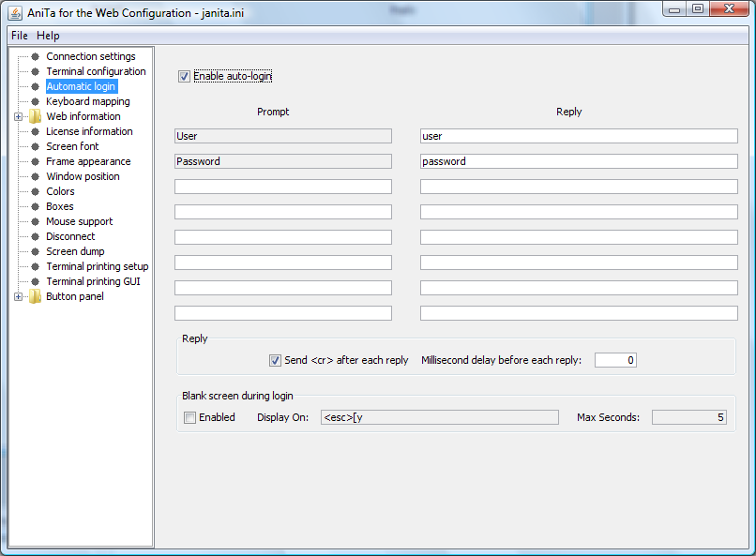Open Keyboard mapping settings
Screen dimensions: 756x556
click(88, 101)
